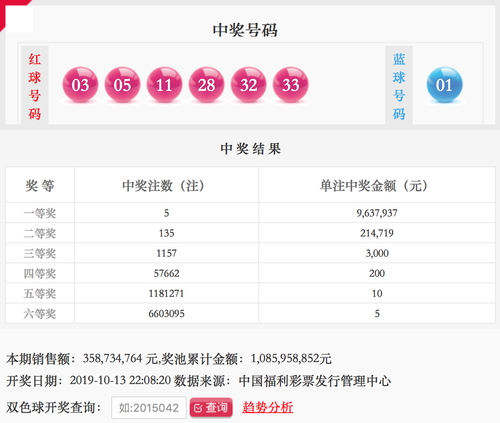Image resolution: width=500 pixels, height=423 pixels.
Task: Select the 一等奖 row label
Action: click(x=40, y=213)
